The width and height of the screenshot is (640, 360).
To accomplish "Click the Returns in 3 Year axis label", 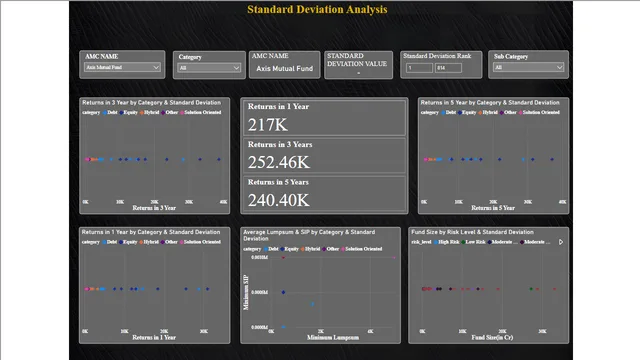I will pyautogui.click(x=154, y=208).
